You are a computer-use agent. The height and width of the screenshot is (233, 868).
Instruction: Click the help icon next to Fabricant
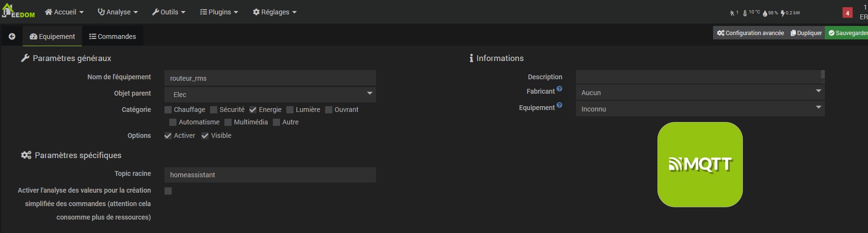559,89
